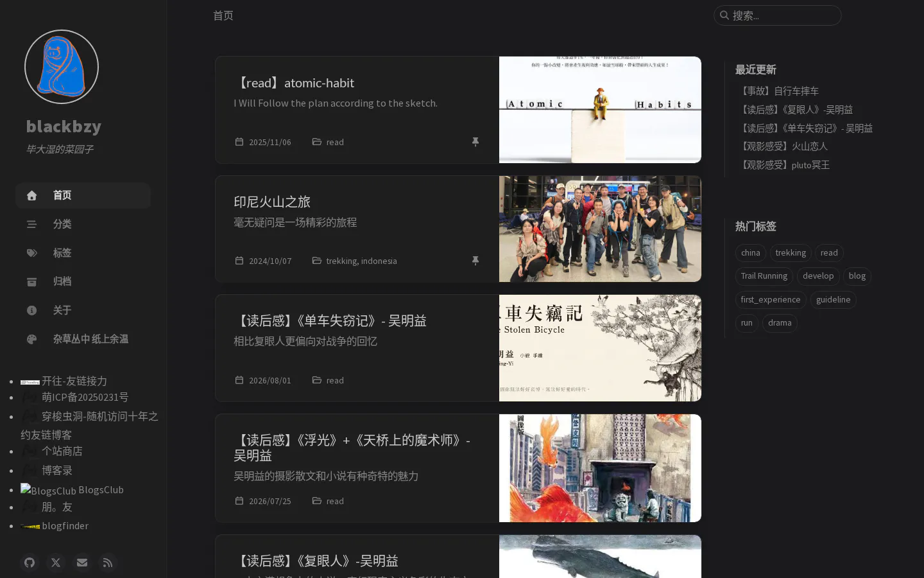Click the group photo thumbnail of 印尼火山之旅
This screenshot has width=924, height=578.
point(600,229)
